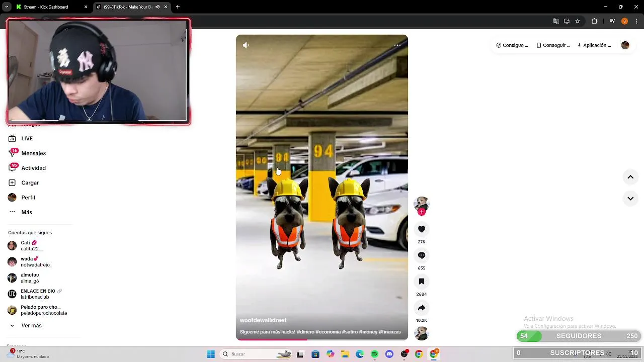This screenshot has width=644, height=362.
Task: Open the spinning sound disc thumbnail
Action: (x=421, y=333)
